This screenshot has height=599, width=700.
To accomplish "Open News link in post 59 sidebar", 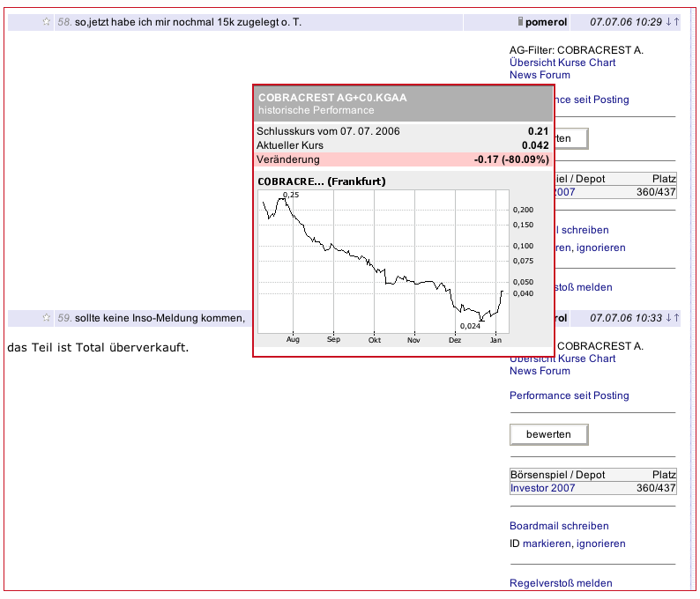I will 522,371.
